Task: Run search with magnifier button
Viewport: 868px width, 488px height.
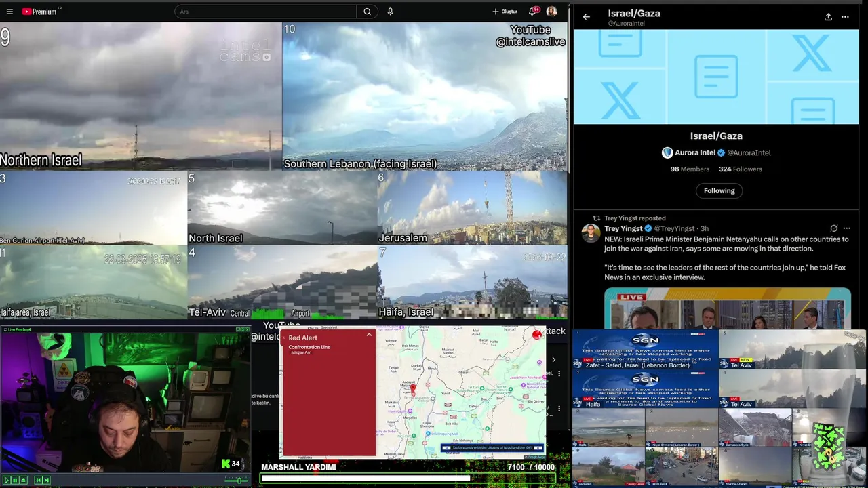Action: pyautogui.click(x=367, y=12)
